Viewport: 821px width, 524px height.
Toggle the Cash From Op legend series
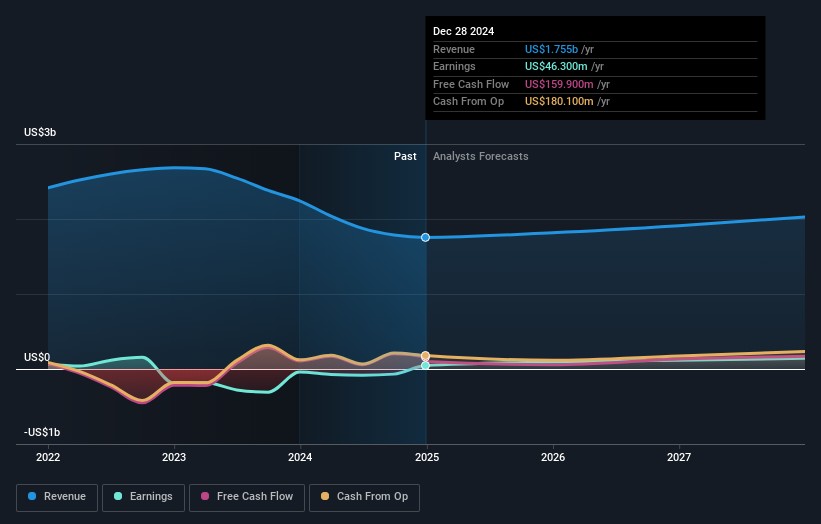point(366,496)
